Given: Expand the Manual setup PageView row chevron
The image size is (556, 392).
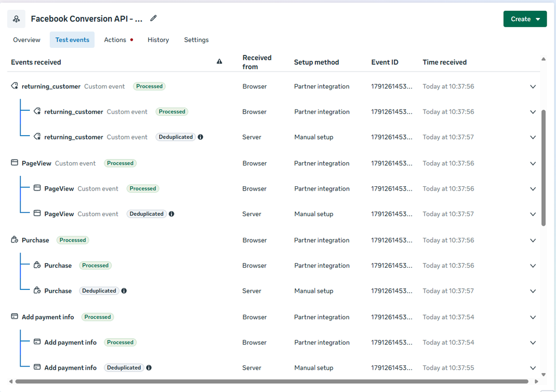Looking at the screenshot, I should pos(533,214).
